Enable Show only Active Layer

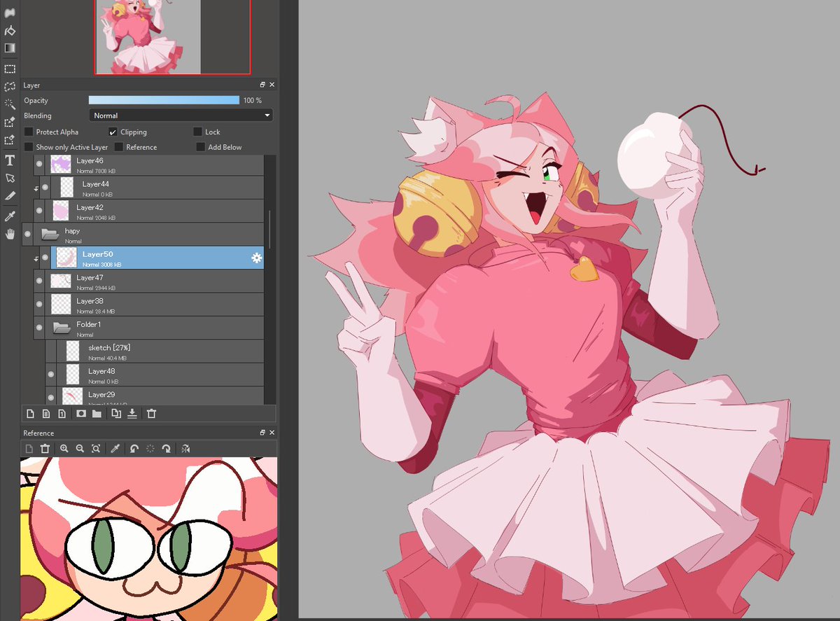(x=29, y=147)
